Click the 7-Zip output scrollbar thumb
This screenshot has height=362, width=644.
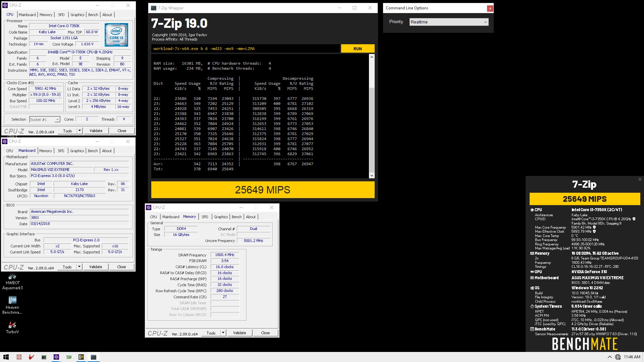371,130
